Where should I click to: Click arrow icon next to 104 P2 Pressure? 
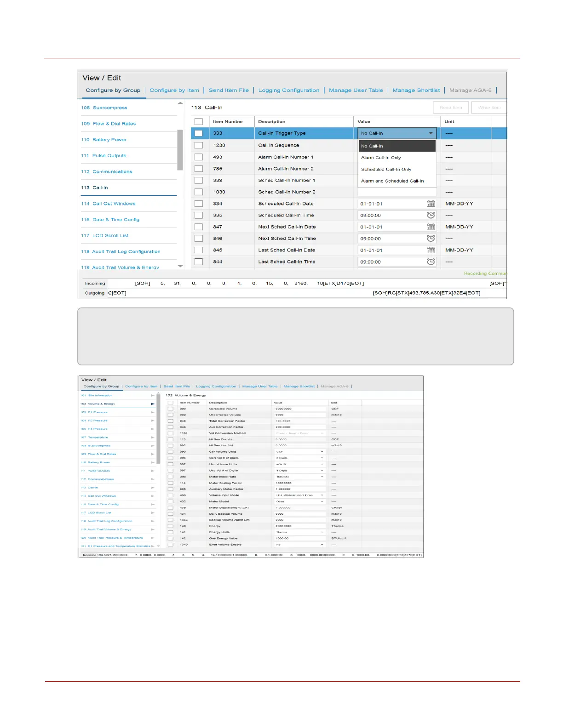153,421
